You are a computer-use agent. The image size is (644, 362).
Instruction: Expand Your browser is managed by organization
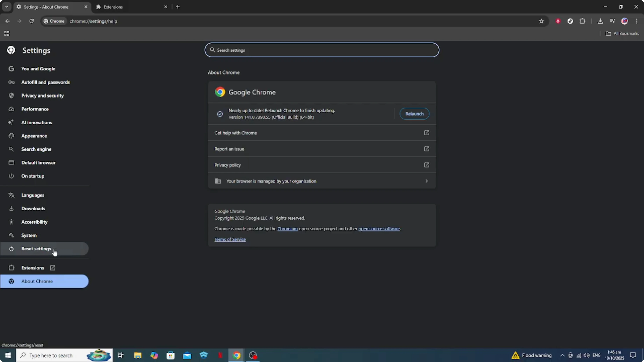coord(426,181)
